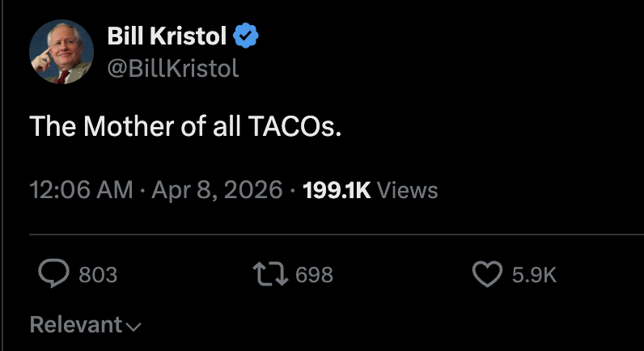
Task: Click the word Mother in the tweet
Action: (x=131, y=126)
